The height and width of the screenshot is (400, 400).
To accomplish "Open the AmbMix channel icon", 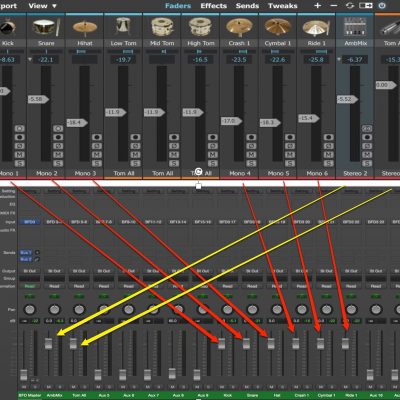I will pyautogui.click(x=355, y=27).
